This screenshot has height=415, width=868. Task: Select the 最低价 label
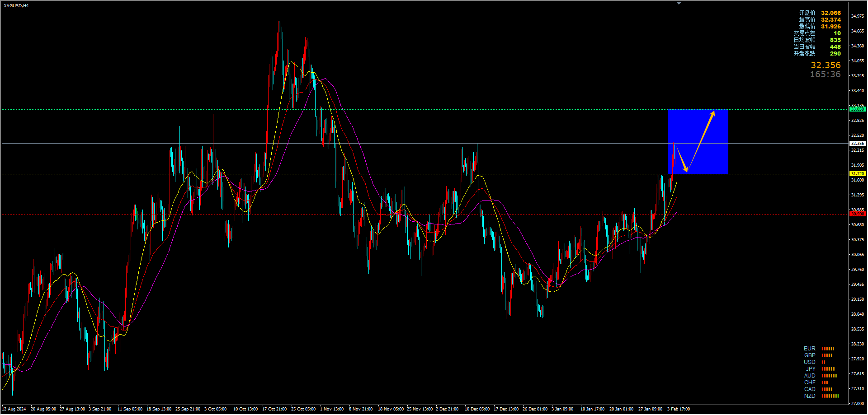(807, 27)
